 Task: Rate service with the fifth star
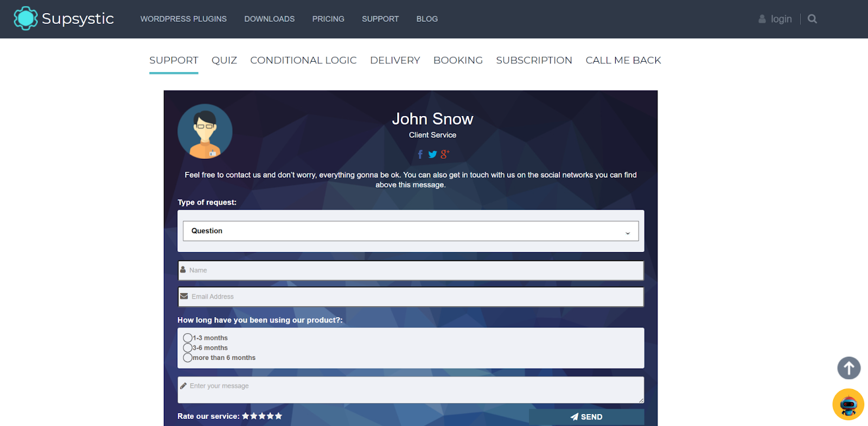[x=279, y=416]
